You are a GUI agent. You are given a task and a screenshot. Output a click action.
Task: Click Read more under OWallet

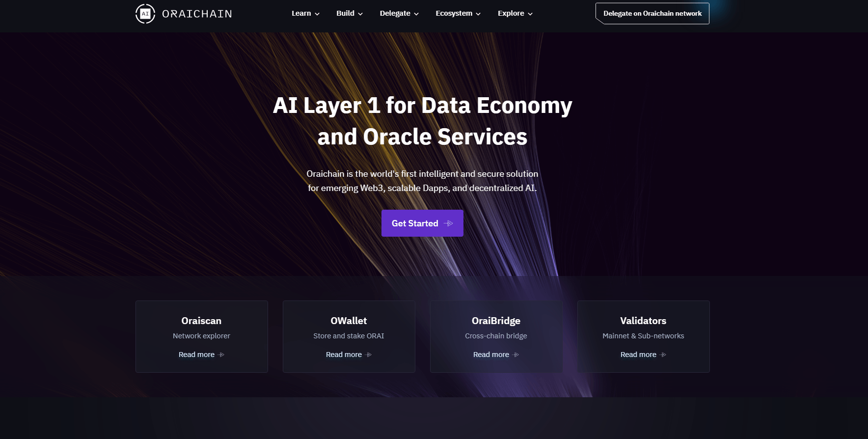click(344, 355)
